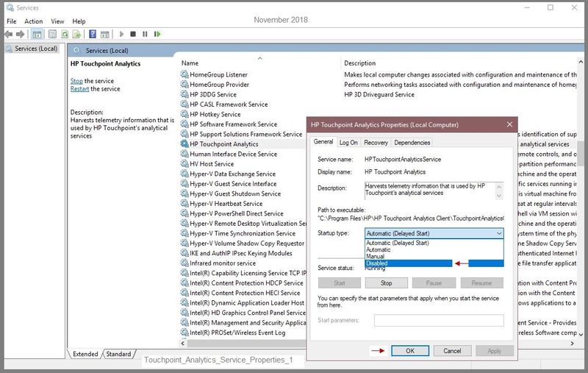Switch to the Recovery tab
Viewport: 588px width, 373px height.
376,143
